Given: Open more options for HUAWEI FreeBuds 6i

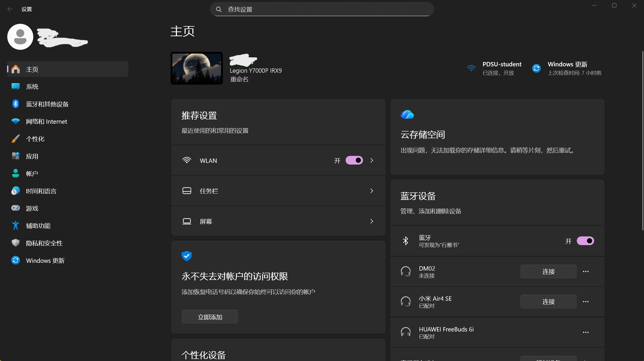Looking at the screenshot, I should 585,332.
